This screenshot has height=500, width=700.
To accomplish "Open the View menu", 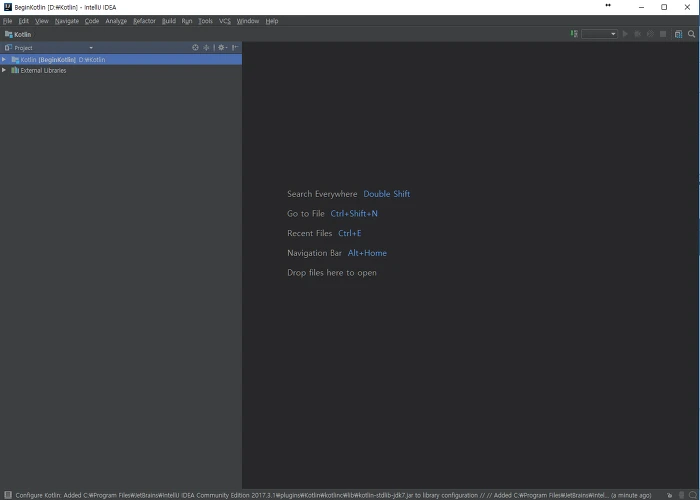I will (42, 21).
